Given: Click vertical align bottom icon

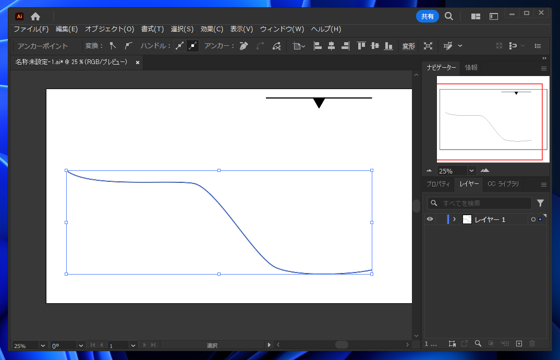Looking at the screenshot, I should [388, 46].
